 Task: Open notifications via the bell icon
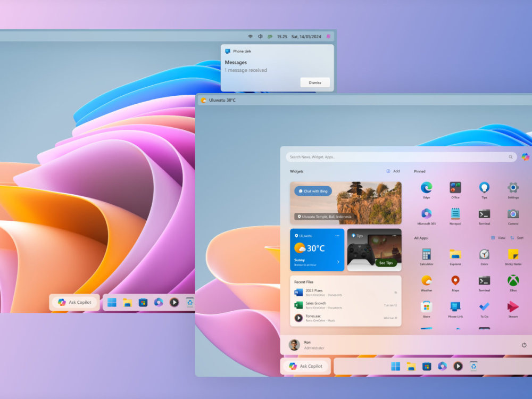click(x=328, y=36)
